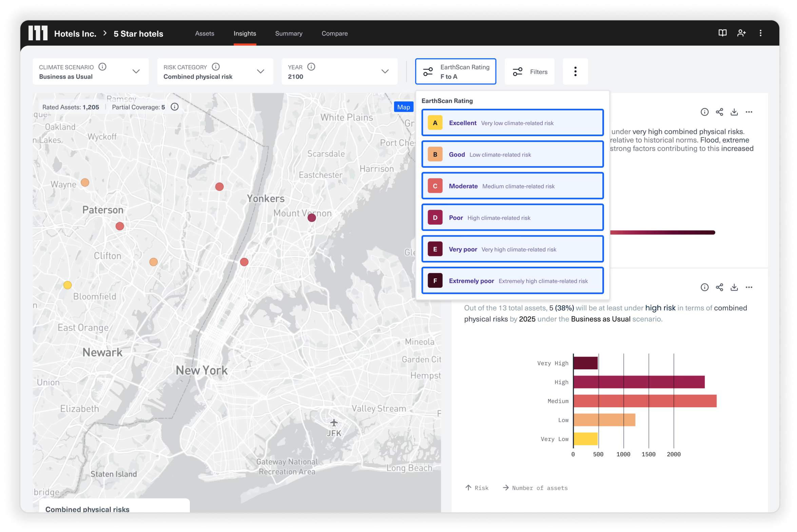Viewport: 797px width, 532px height.
Task: Toggle the C Moderate rating option
Action: (x=512, y=186)
